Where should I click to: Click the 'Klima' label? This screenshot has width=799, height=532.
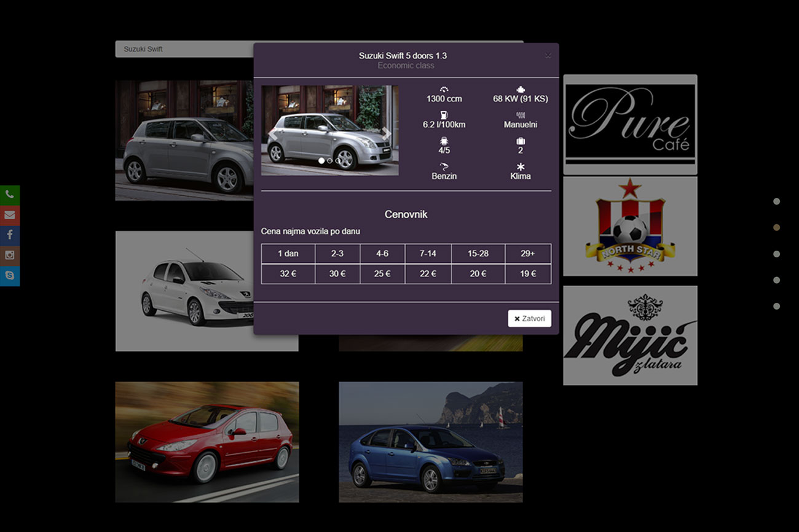[521, 176]
